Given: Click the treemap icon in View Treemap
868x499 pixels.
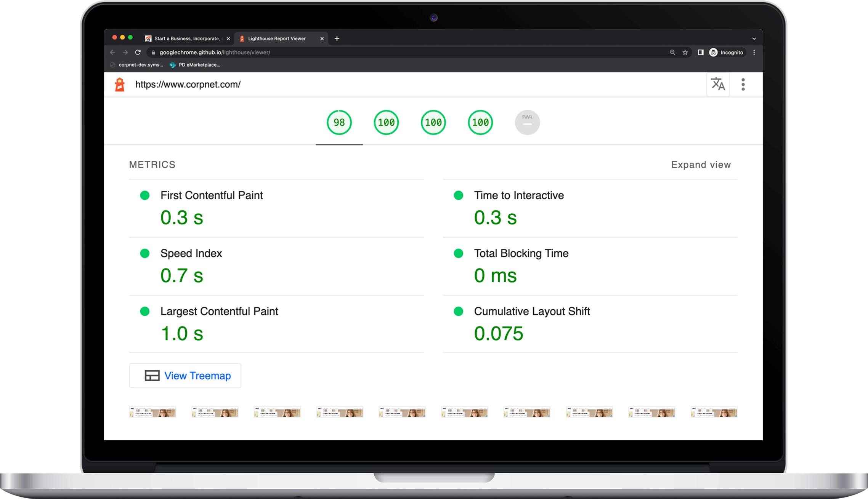Looking at the screenshot, I should coord(152,376).
